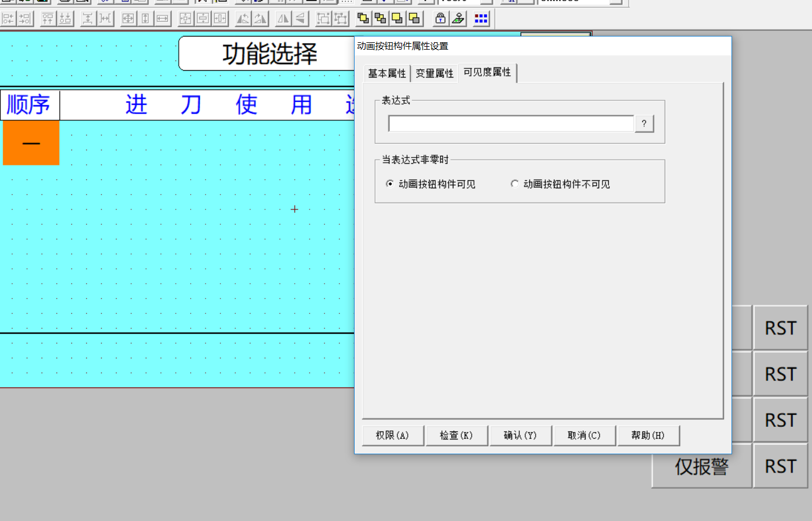Click the group objects toolbar icon
The width and height of the screenshot is (812, 521).
click(x=323, y=19)
